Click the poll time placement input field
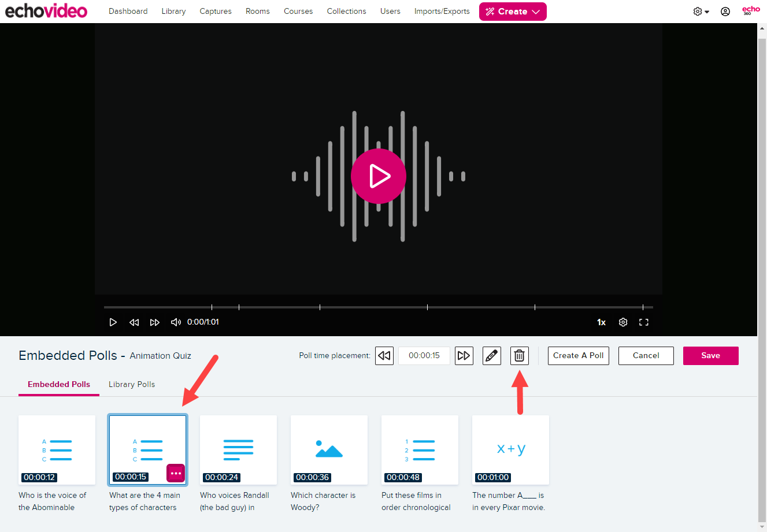 (424, 356)
